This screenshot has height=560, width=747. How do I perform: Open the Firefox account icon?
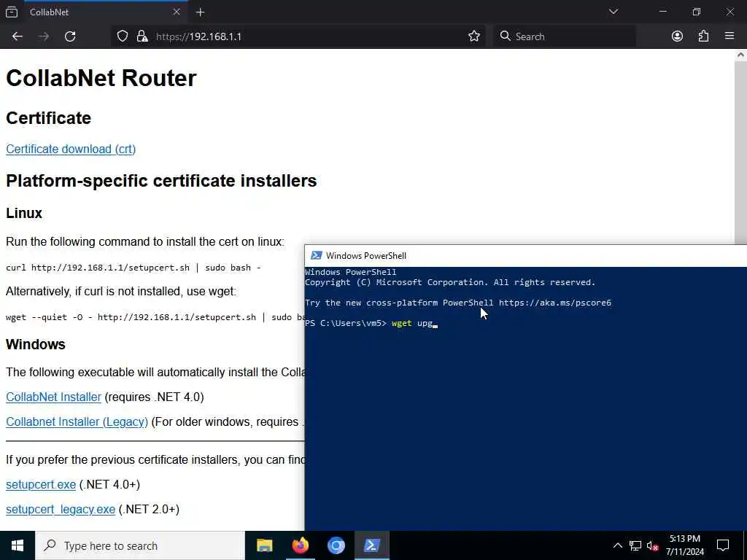pyautogui.click(x=677, y=36)
